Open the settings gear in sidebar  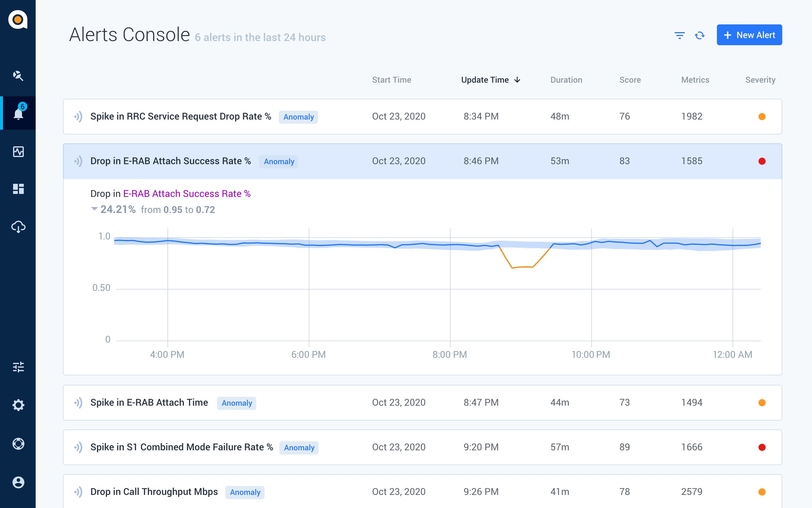coord(18,405)
